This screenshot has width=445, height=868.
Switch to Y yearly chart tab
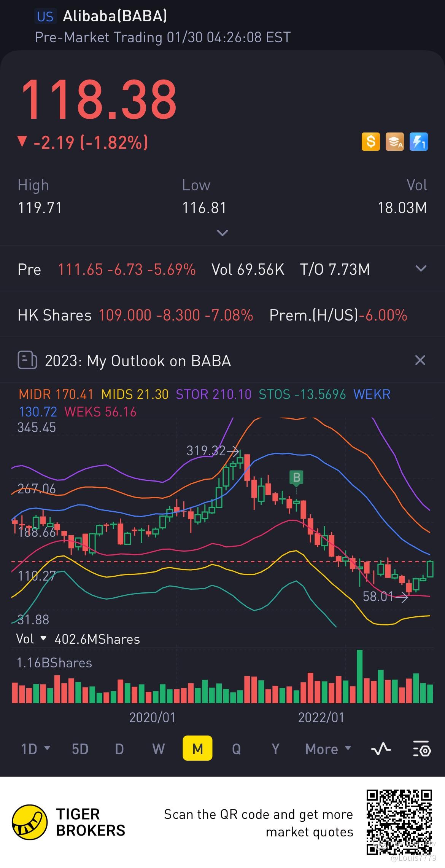pyautogui.click(x=275, y=749)
